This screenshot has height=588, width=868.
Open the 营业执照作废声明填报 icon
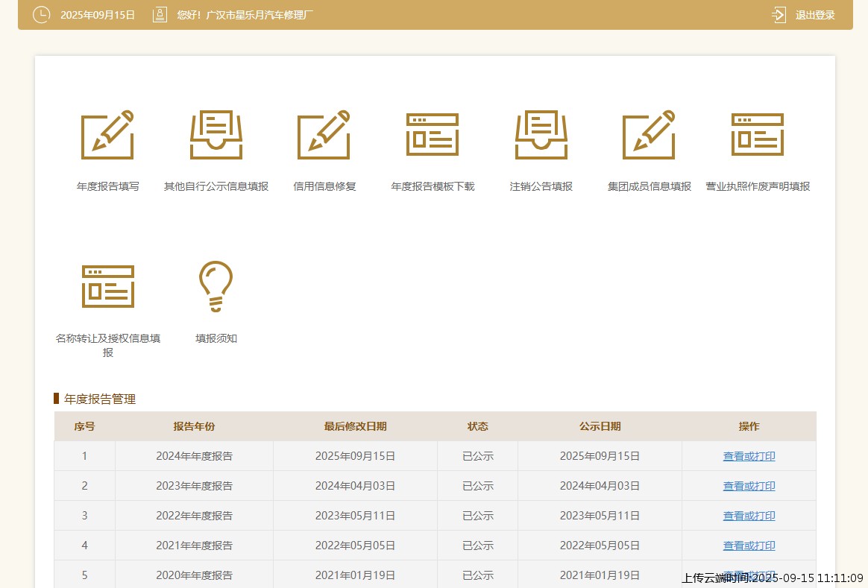coord(758,134)
